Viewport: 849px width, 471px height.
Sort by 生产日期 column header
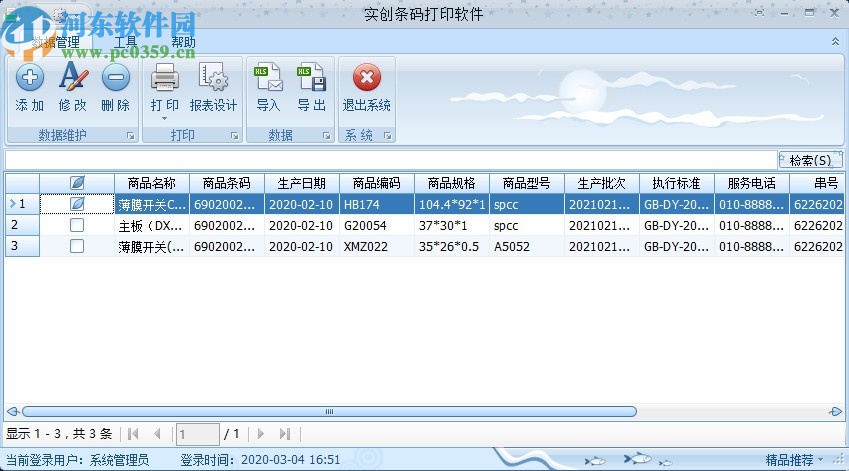click(302, 183)
